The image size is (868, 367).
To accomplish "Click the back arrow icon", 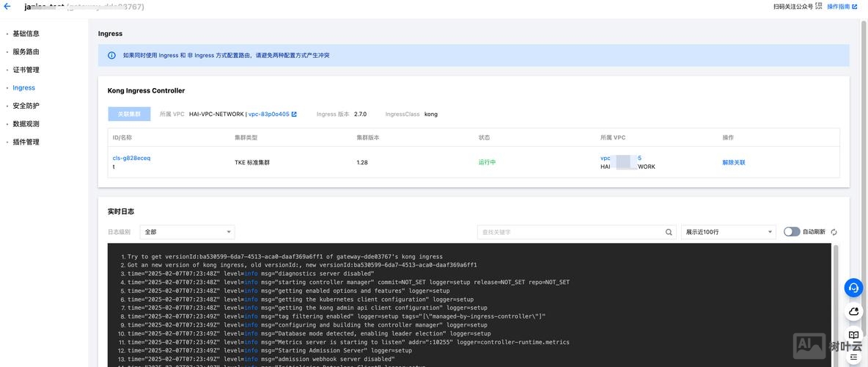I will [7, 7].
